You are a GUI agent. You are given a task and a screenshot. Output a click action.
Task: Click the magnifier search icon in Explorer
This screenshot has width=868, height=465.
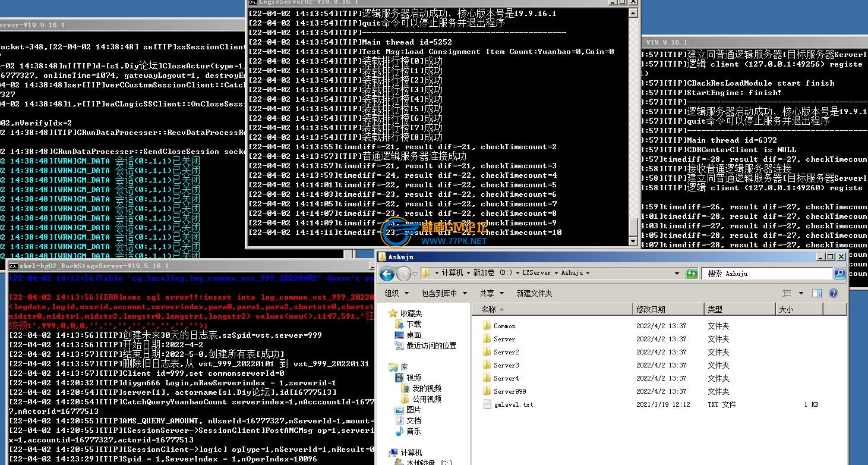(839, 274)
